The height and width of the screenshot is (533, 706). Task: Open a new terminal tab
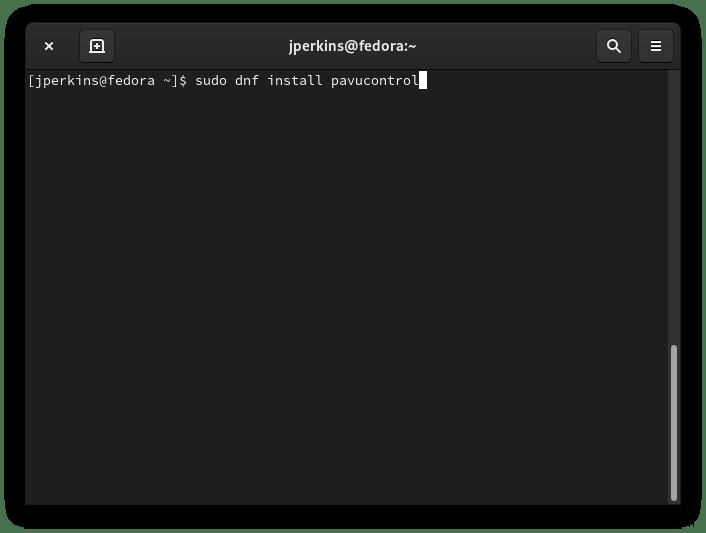pyautogui.click(x=97, y=46)
